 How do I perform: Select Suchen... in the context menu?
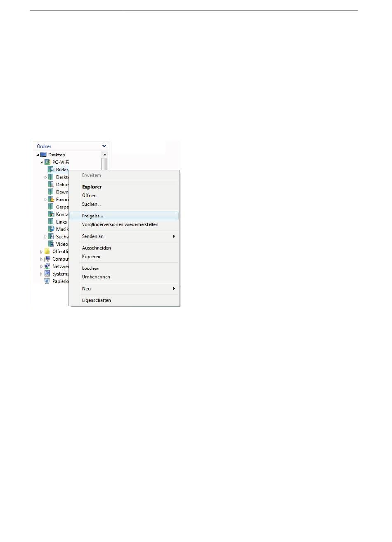[124, 204]
